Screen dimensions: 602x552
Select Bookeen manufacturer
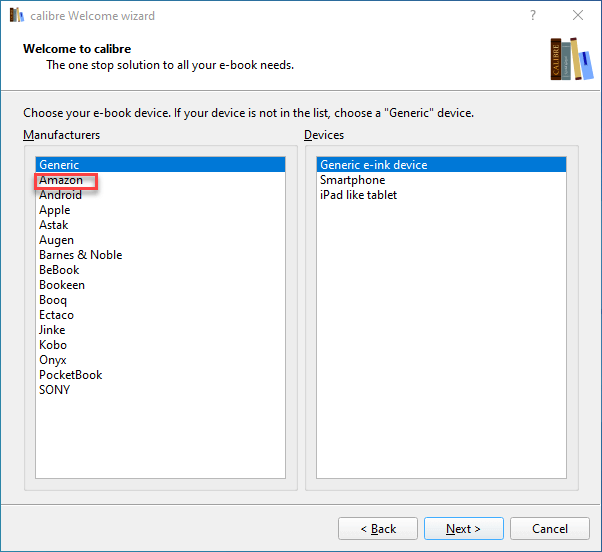pyautogui.click(x=160, y=284)
